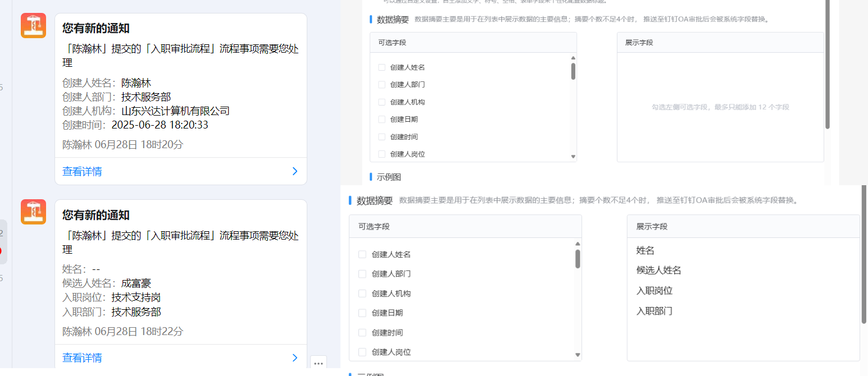
Task: Select the 创建人岗位 checkbox
Action: tap(362, 352)
